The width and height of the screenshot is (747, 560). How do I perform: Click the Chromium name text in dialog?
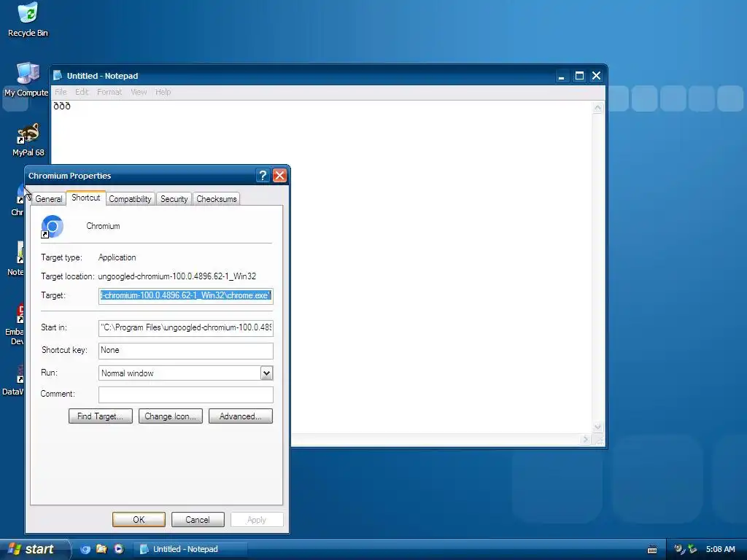click(103, 226)
